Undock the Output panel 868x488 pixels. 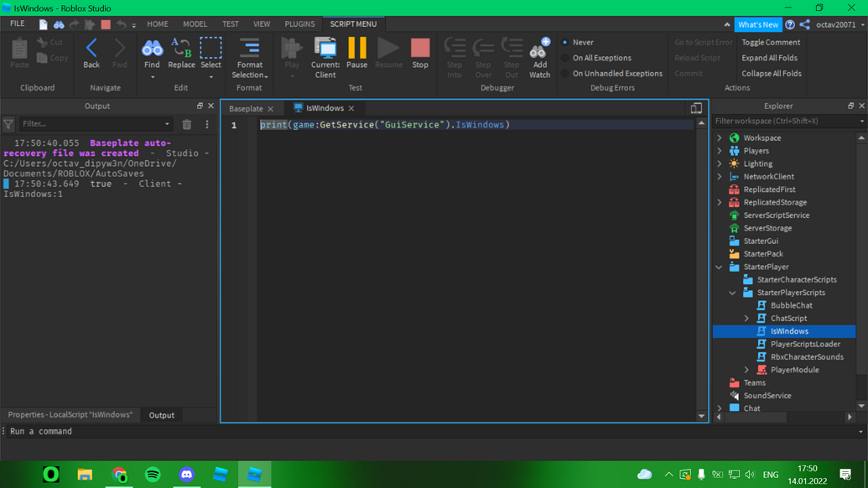tap(200, 106)
